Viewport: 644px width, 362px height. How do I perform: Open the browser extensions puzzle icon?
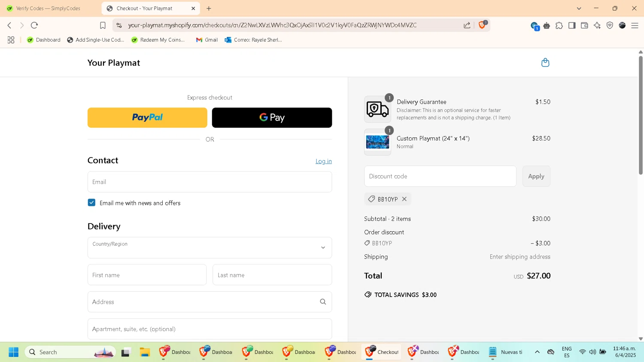[x=559, y=26]
